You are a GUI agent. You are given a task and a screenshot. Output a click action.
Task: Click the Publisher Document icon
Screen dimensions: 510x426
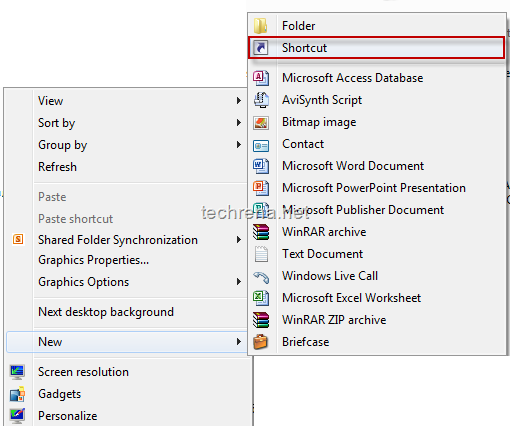coord(261,209)
